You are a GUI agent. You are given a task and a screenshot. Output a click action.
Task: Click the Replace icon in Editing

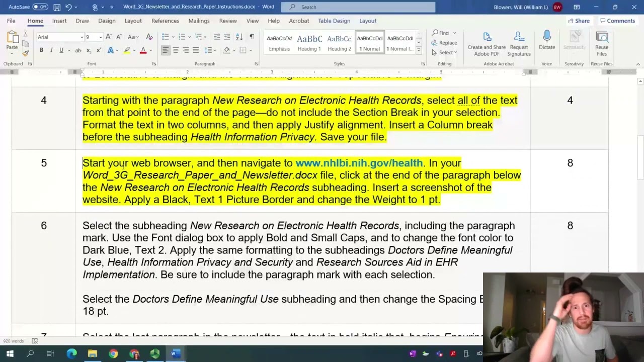pyautogui.click(x=445, y=43)
